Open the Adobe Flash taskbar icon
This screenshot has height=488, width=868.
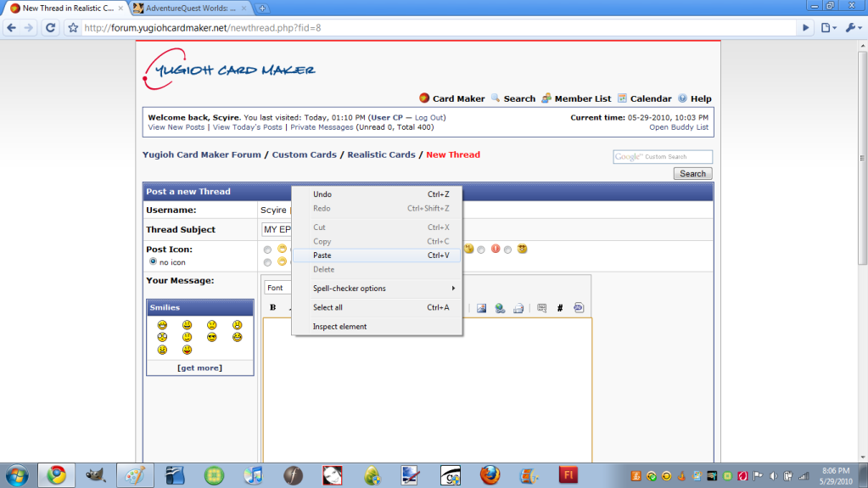coord(568,474)
